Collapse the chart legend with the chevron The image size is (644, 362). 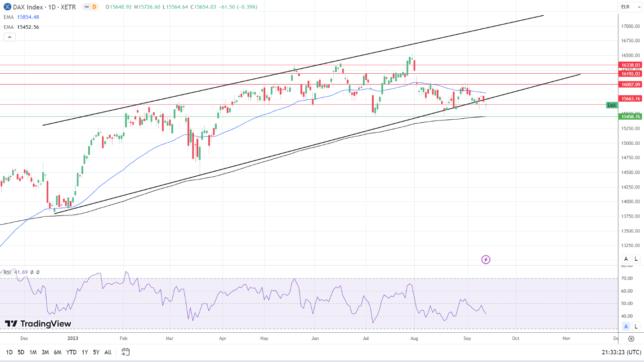coord(9,37)
